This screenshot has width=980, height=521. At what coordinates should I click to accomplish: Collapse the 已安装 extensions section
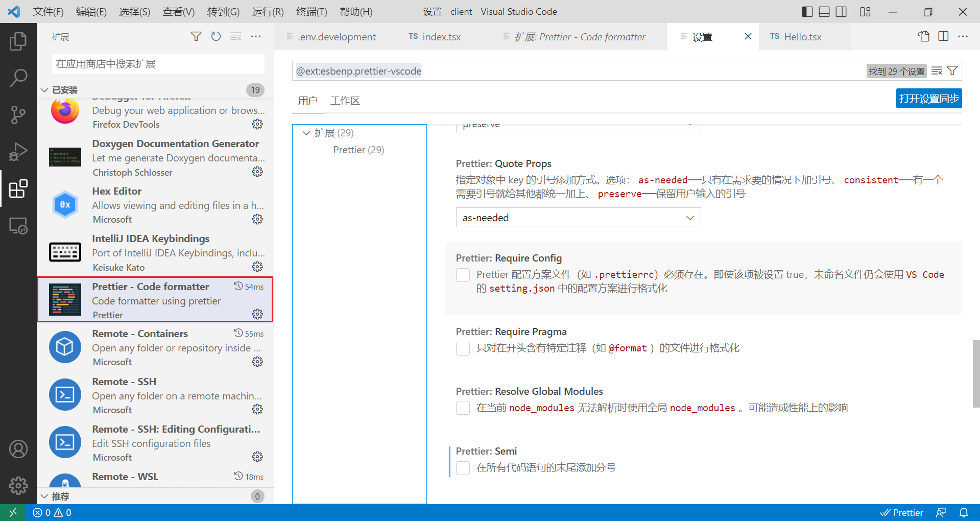pyautogui.click(x=45, y=90)
